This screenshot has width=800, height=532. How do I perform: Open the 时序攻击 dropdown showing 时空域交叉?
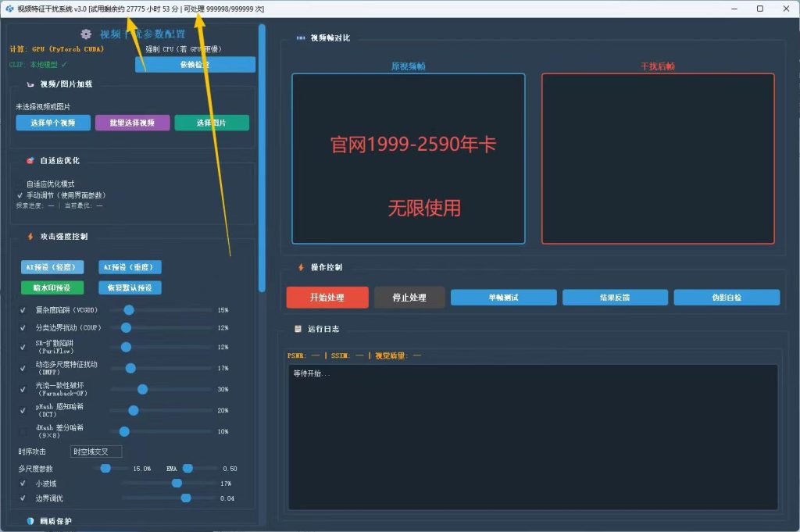tap(96, 452)
